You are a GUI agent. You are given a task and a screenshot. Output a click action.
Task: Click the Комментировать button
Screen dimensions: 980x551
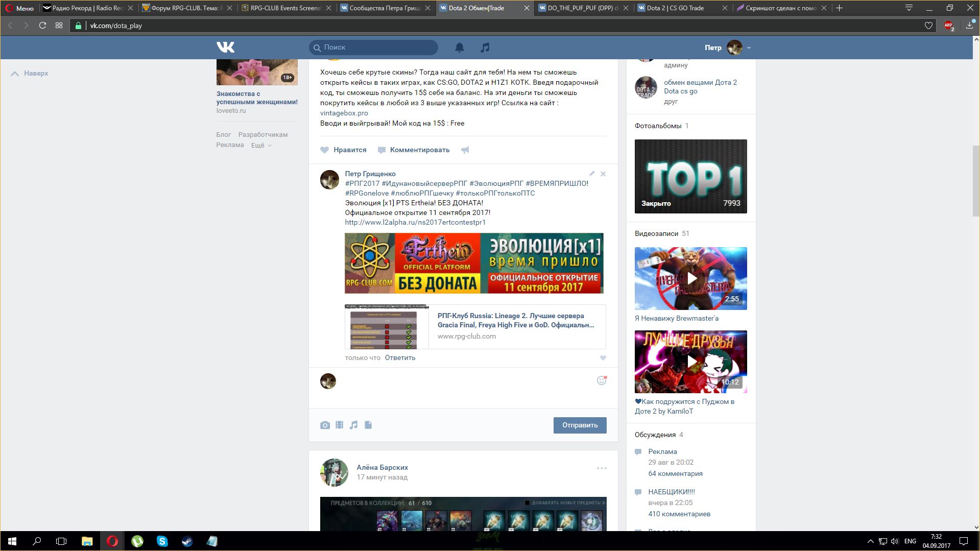[414, 150]
